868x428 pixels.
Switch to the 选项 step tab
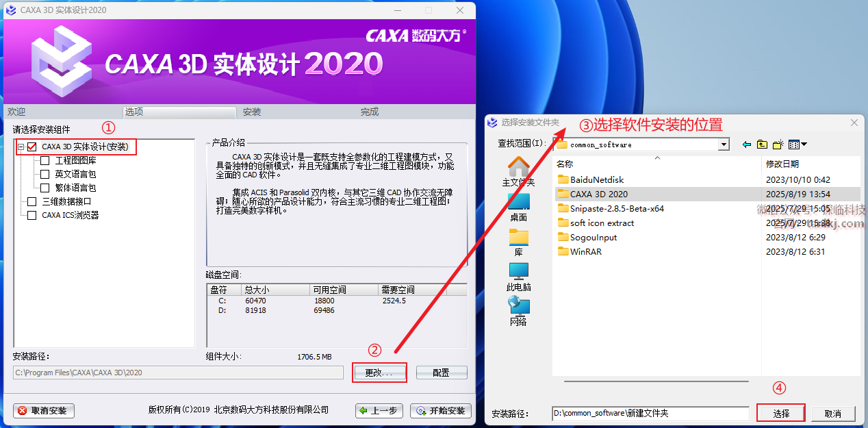point(180,112)
